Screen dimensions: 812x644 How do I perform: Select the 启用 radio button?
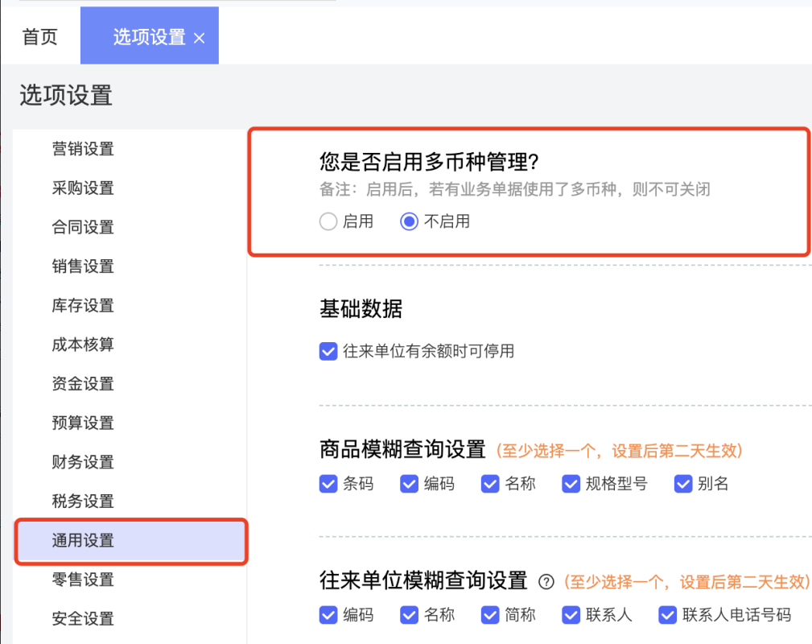(328, 221)
